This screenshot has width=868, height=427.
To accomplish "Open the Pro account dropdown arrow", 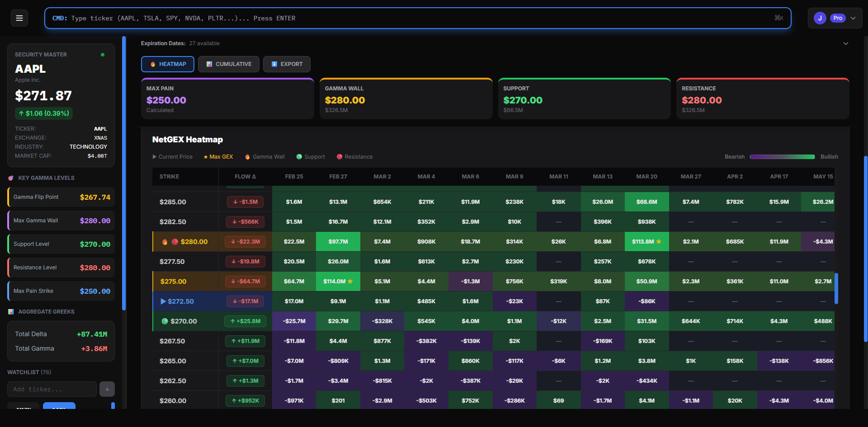I will pyautogui.click(x=853, y=18).
